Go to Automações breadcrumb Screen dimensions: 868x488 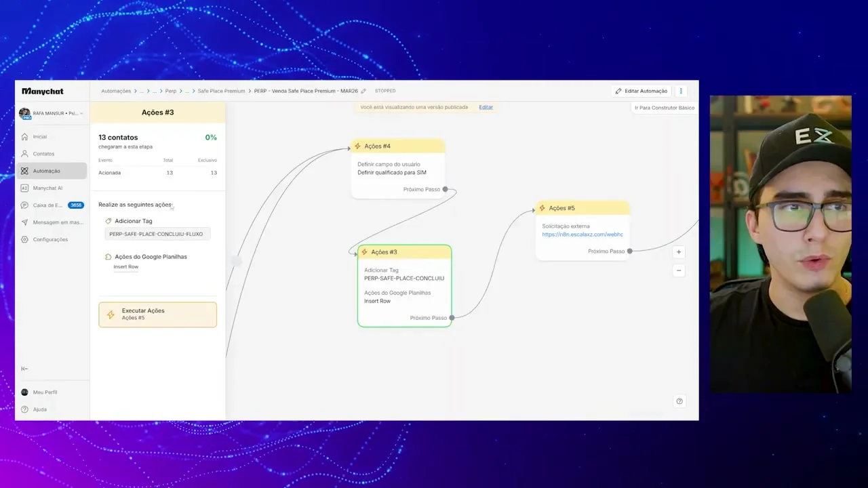(x=116, y=91)
